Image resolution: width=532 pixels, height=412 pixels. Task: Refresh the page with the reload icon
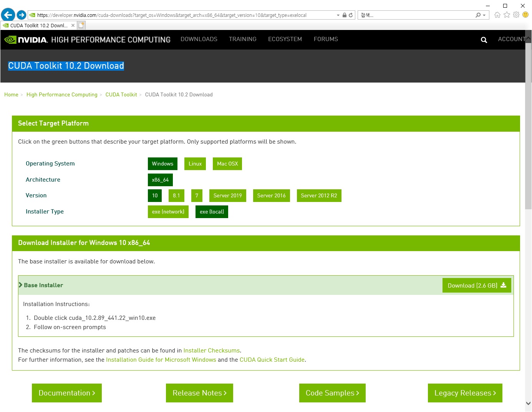351,15
